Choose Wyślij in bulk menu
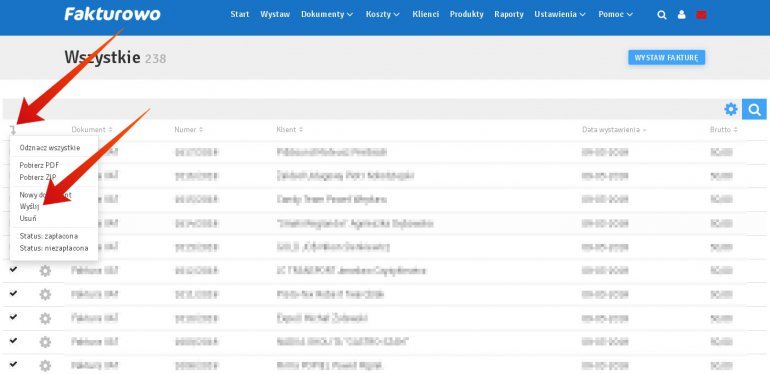The image size is (770, 374). (x=29, y=207)
